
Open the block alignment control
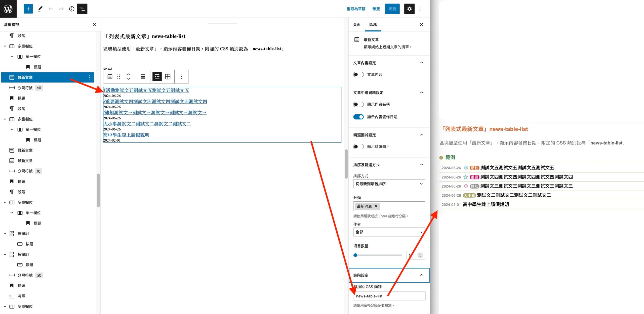click(x=143, y=77)
